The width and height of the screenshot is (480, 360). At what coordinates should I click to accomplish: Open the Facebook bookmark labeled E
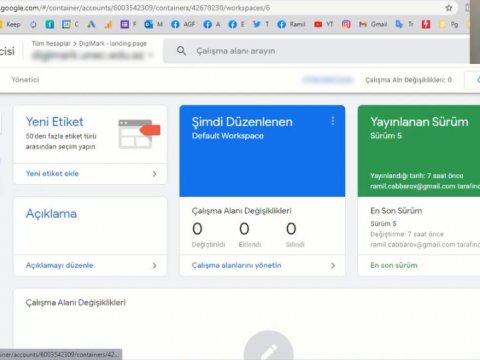(236, 24)
